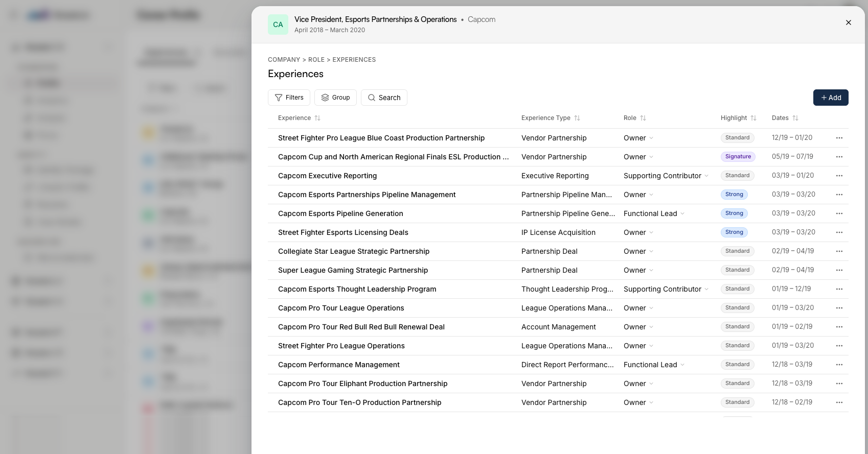The height and width of the screenshot is (454, 868).
Task: Go to ROLE in the breadcrumb
Action: click(316, 60)
